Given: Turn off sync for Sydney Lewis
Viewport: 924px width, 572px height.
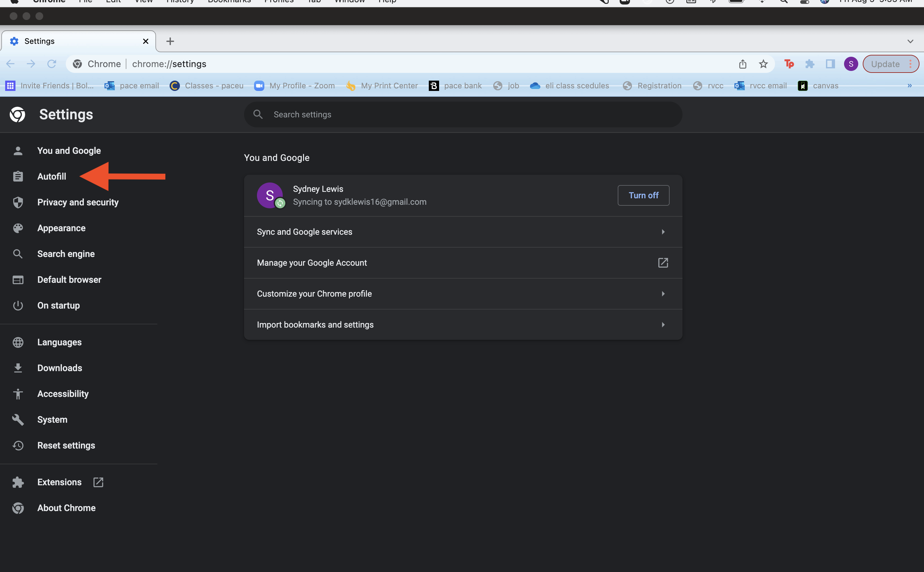Looking at the screenshot, I should click(x=643, y=195).
